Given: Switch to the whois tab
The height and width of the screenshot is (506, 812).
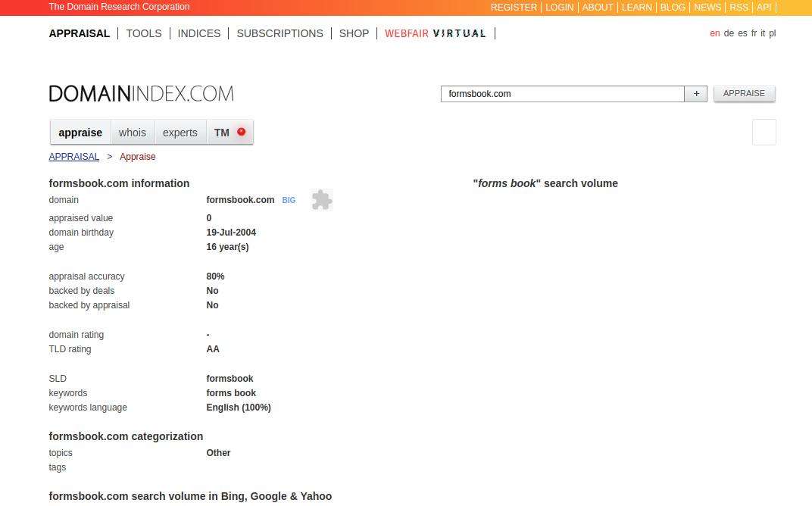Looking at the screenshot, I should 133,133.
